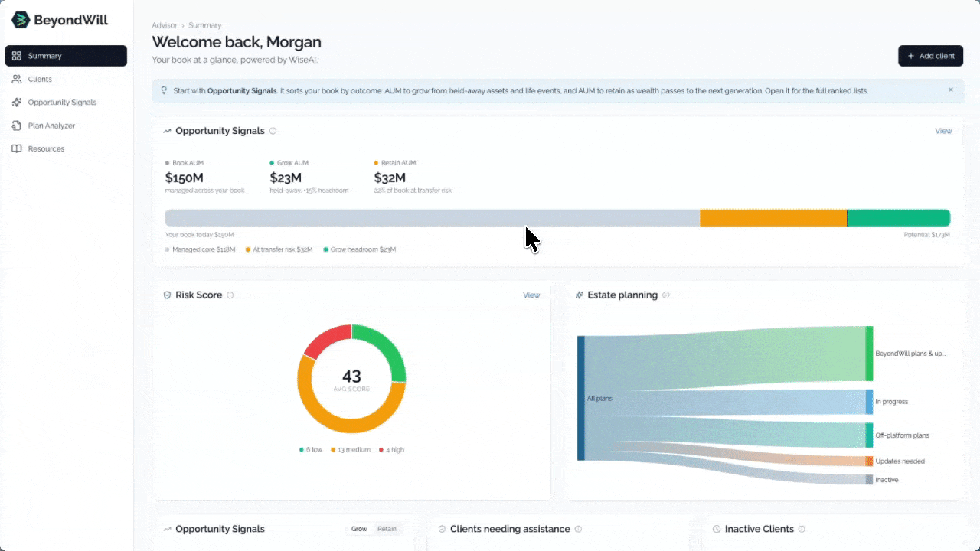Click shield icon beside Clients needing assistance
Screen dimensions: 980x551
(442, 529)
